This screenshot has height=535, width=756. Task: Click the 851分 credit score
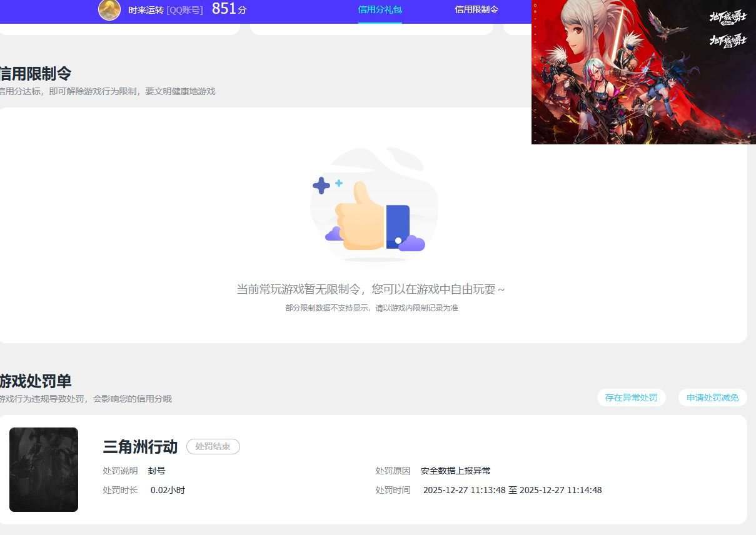[x=229, y=9]
